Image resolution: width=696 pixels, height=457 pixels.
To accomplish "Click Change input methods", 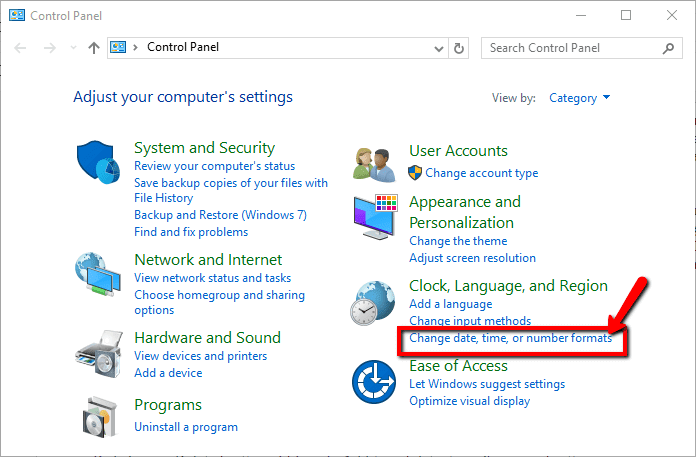I will click(470, 321).
